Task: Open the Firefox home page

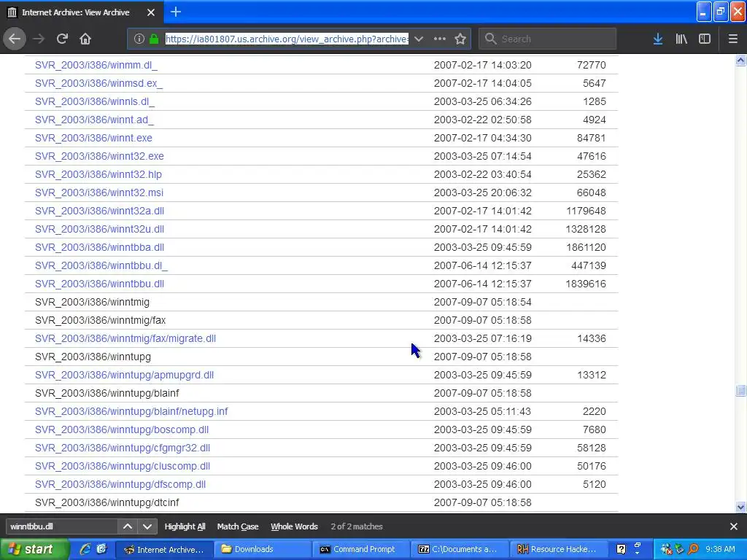Action: click(85, 39)
